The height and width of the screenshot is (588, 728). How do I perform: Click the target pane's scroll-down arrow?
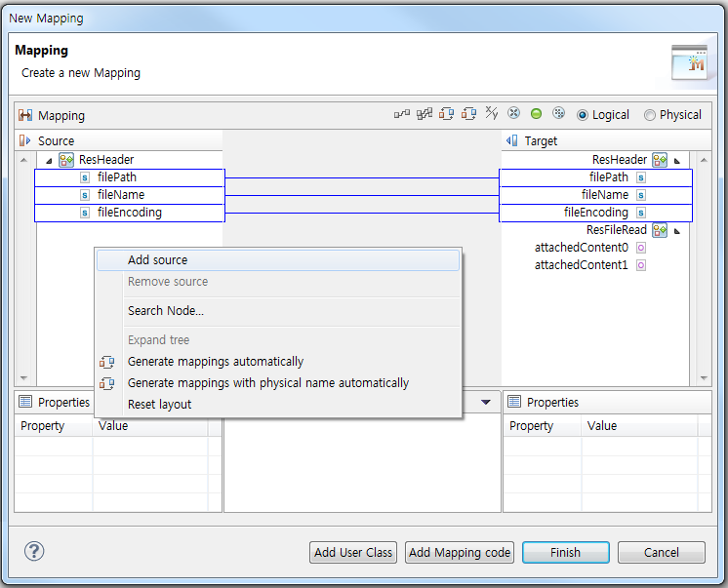[704, 378]
